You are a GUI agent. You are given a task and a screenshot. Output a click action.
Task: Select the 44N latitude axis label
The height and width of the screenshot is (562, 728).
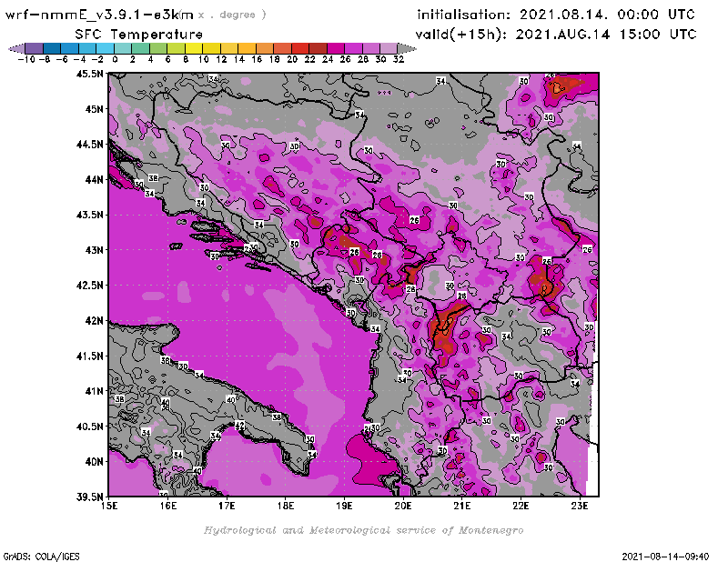coord(93,179)
